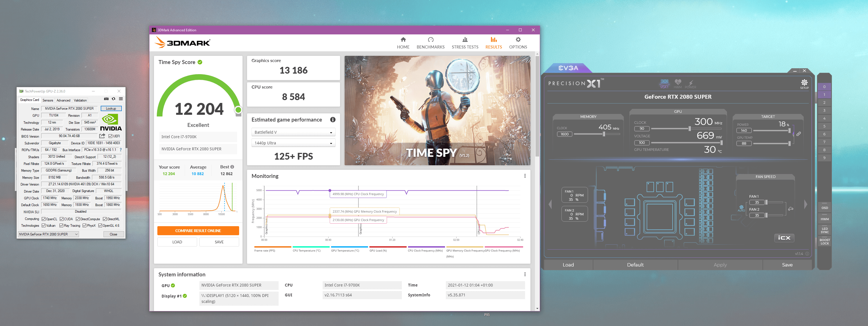Viewport: 868px width, 326px height.
Task: Click the Bus Interface question mark in GPU-Z
Action: (121, 150)
